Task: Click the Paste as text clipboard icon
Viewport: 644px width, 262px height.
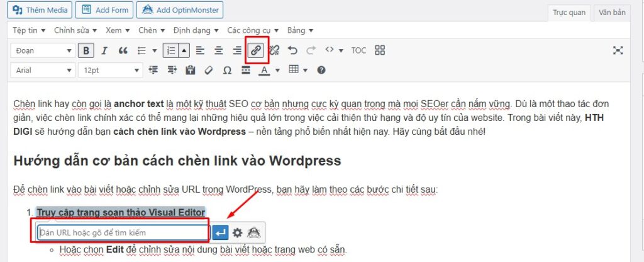Action: click(x=190, y=70)
